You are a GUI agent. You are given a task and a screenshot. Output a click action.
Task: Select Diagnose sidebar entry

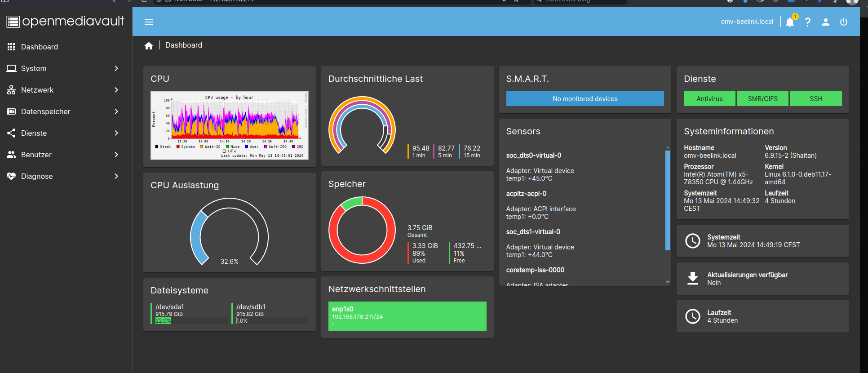pos(66,176)
